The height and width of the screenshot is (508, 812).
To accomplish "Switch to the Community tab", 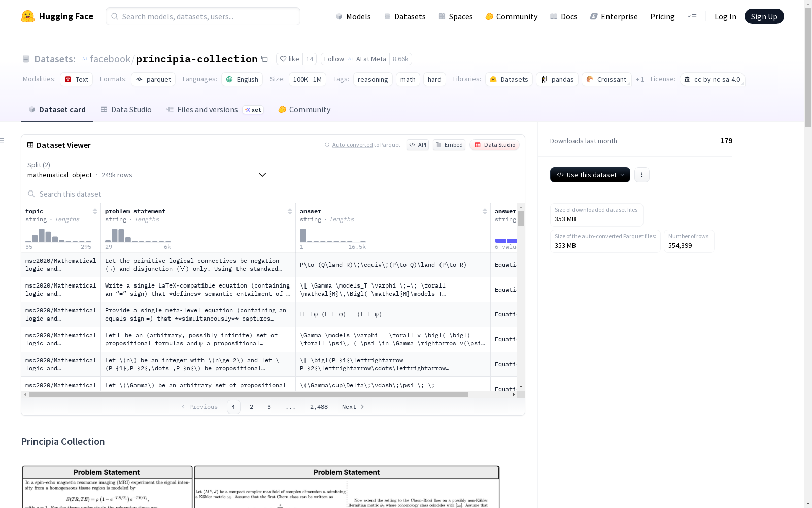I will tap(304, 110).
